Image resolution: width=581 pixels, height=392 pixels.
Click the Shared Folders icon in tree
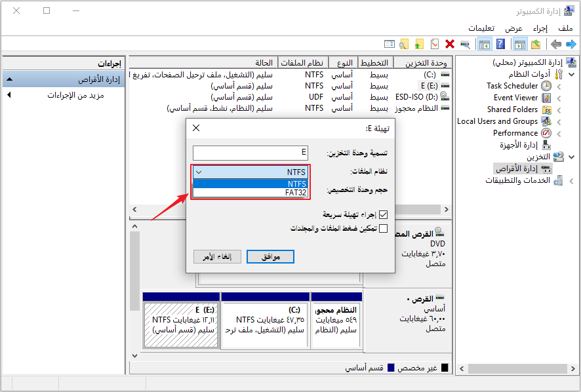pos(546,109)
